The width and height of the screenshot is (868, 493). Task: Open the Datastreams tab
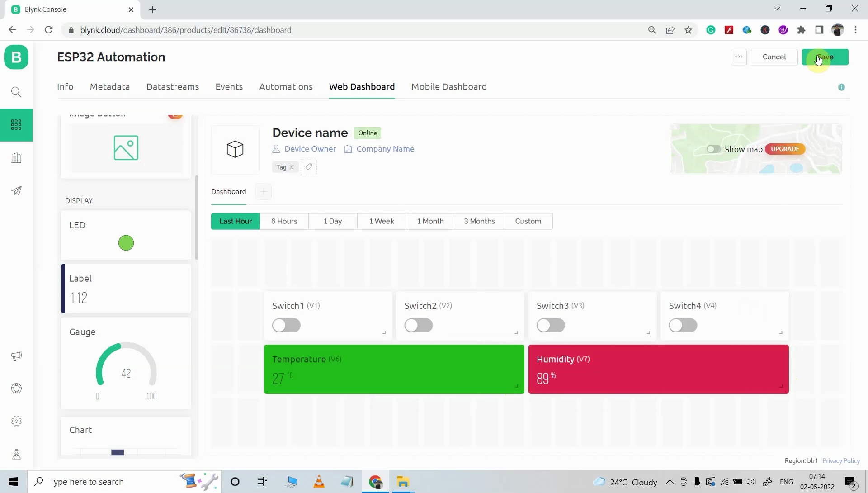point(173,87)
